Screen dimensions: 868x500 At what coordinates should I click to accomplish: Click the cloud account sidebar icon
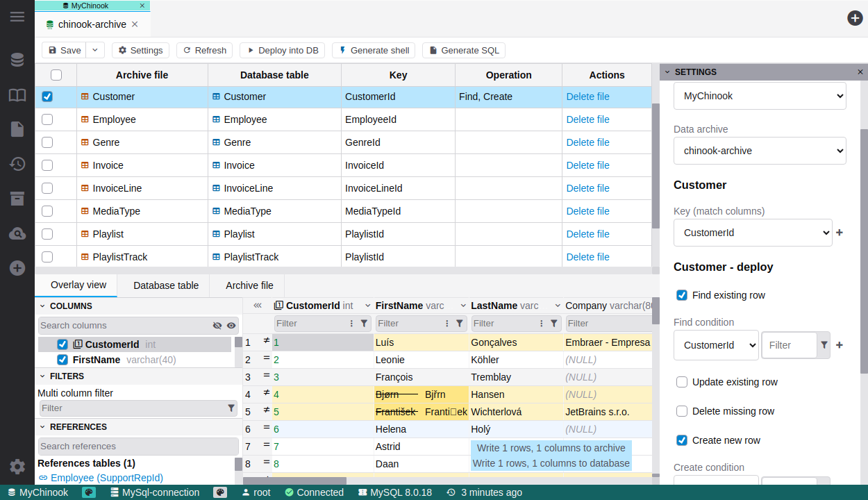click(17, 234)
